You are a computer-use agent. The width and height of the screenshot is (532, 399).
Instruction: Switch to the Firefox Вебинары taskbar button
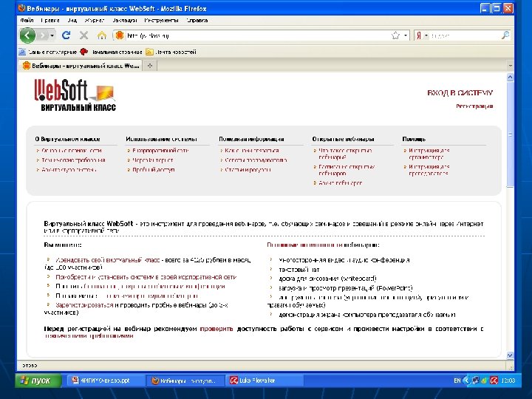point(185,381)
